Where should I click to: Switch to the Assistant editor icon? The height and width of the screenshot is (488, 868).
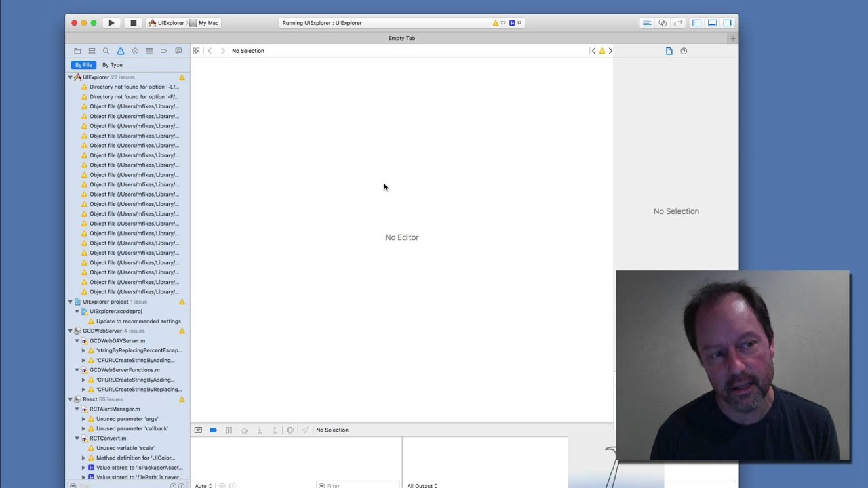663,23
